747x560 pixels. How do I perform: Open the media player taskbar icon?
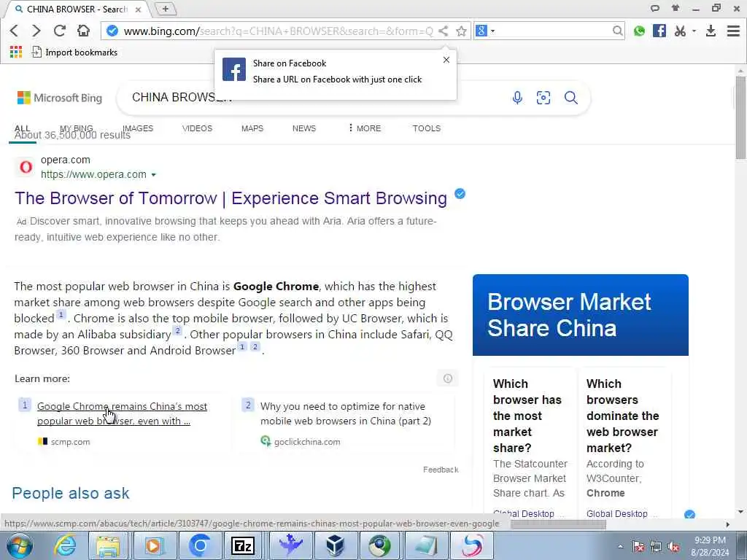[153, 545]
